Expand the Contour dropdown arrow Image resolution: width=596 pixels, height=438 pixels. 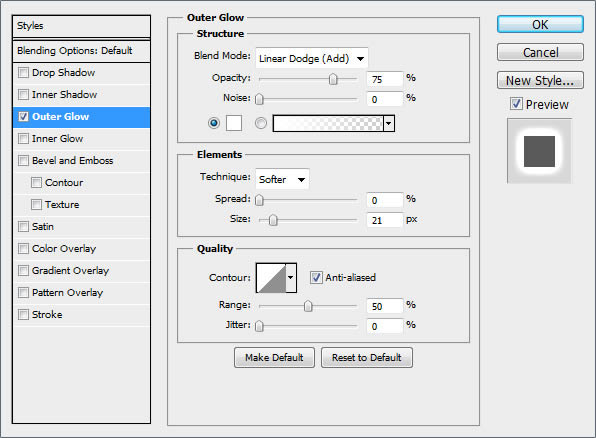tap(291, 278)
